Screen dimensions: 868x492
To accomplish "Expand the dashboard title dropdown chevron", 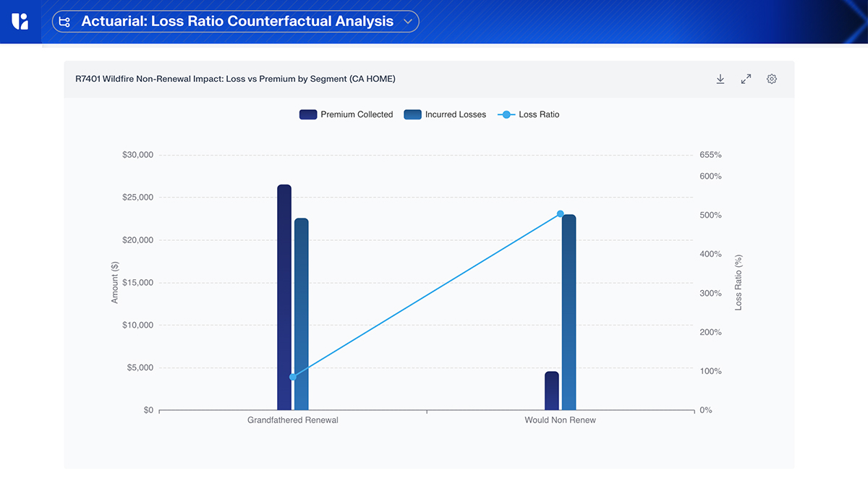I will [x=408, y=22].
